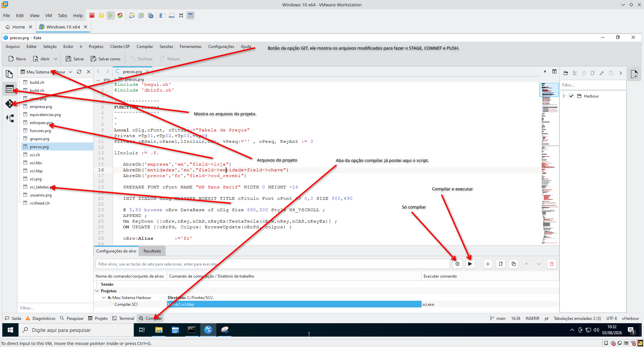Open the VMware window dropdown chevron in title bar
The image size is (644, 347).
tap(623, 5)
